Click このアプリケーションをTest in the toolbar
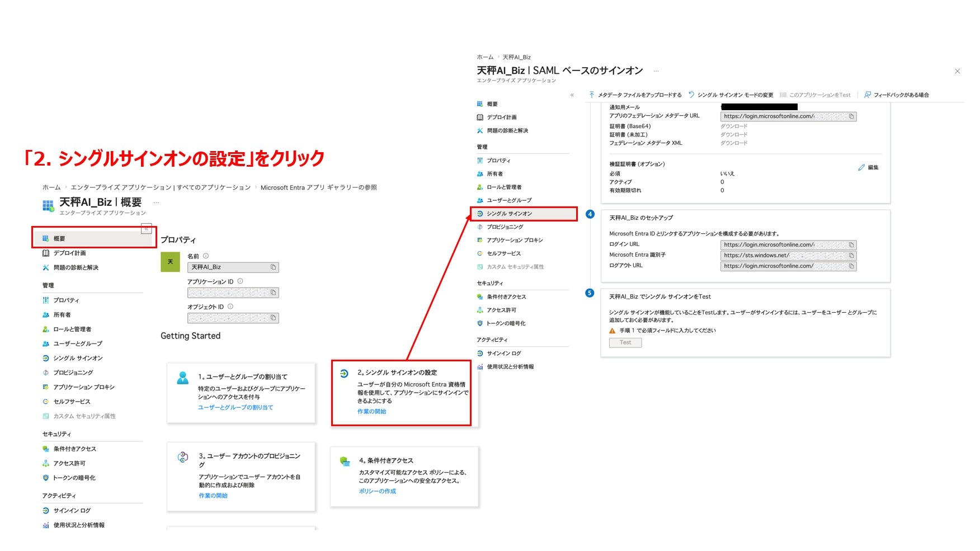980x551 pixels. 815,95
